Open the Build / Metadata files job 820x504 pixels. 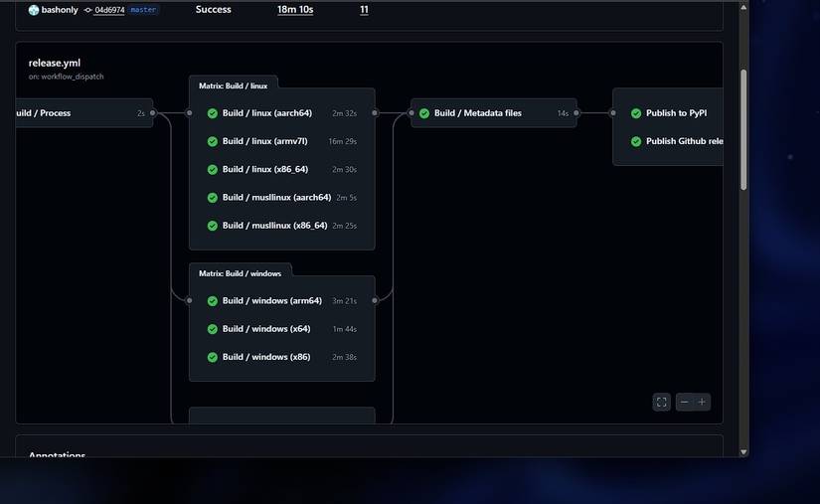coord(494,113)
